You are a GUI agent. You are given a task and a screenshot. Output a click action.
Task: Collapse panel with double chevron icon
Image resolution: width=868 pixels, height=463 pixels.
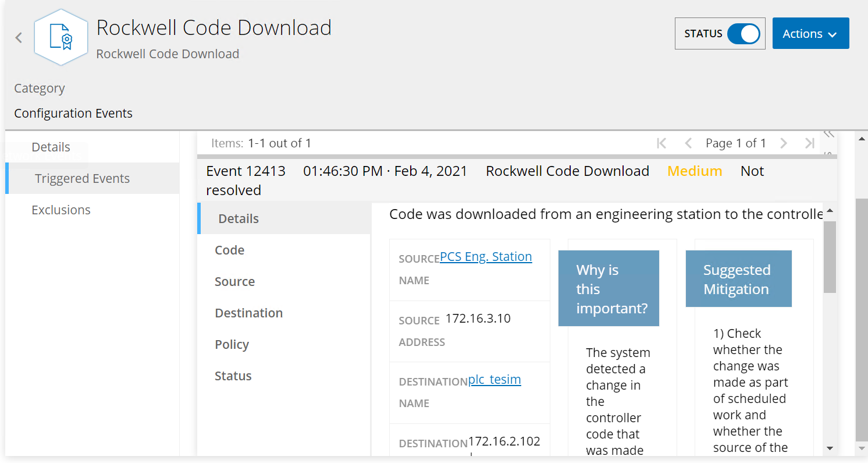829,135
